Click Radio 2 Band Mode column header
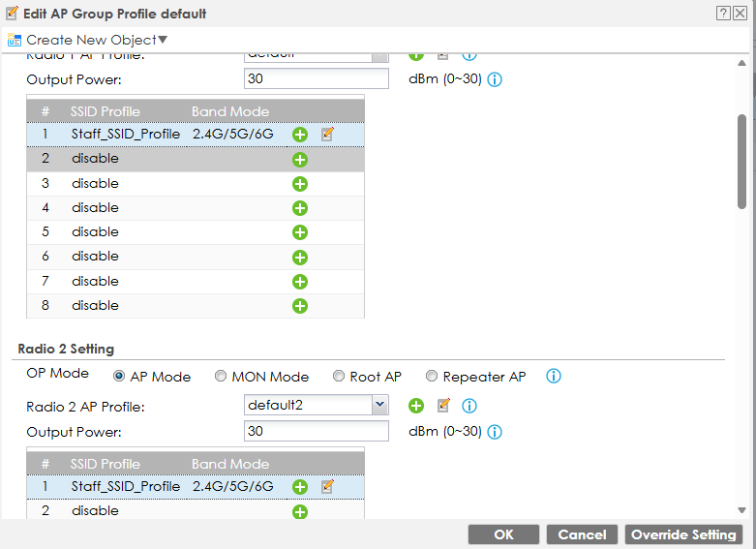Image resolution: width=756 pixels, height=549 pixels. 230,464
